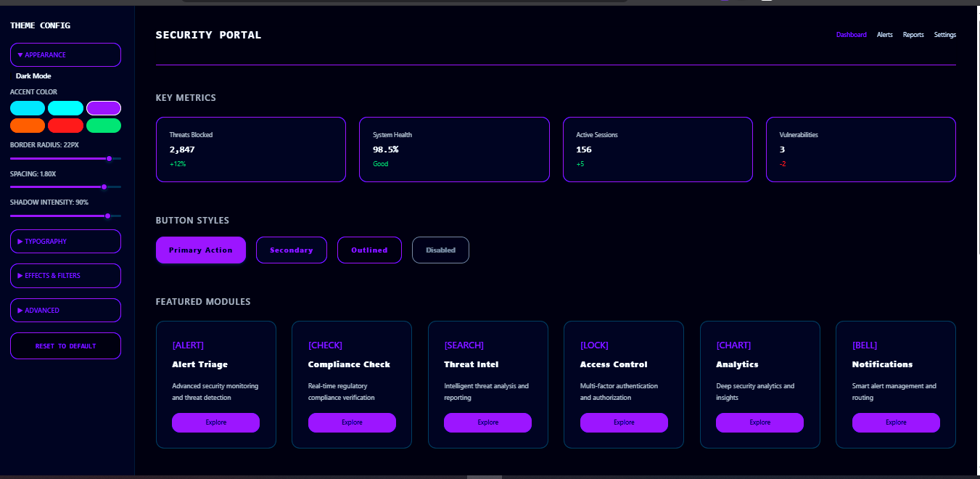Image resolution: width=980 pixels, height=479 pixels.
Task: Explore the Notifications module
Action: point(896,422)
